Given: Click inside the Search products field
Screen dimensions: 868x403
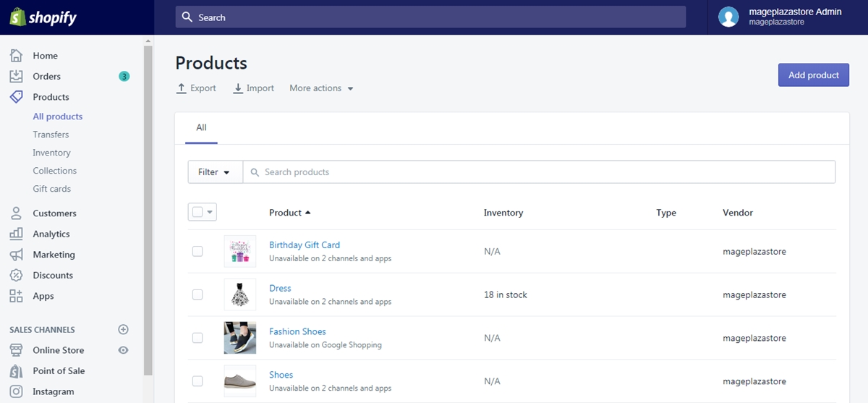Looking at the screenshot, I should pyautogui.click(x=539, y=172).
